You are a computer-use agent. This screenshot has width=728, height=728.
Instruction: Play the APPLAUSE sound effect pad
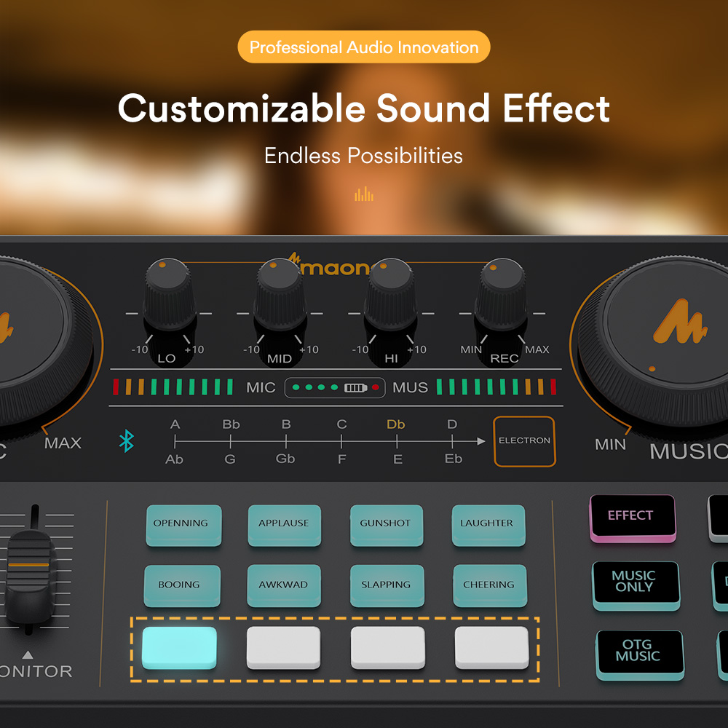(x=284, y=525)
